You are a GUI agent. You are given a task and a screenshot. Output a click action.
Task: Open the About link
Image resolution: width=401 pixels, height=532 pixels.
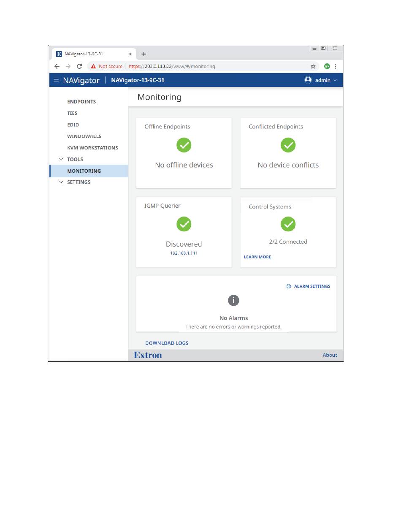[x=330, y=355]
